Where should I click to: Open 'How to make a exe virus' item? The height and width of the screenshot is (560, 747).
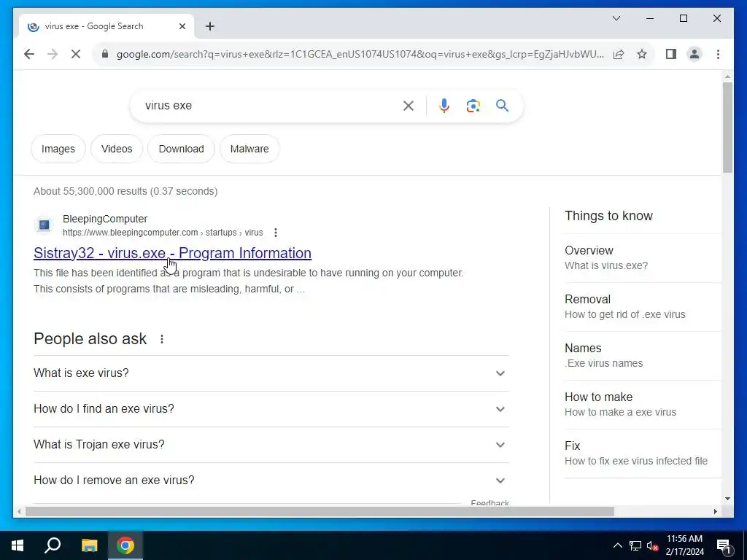click(643, 404)
